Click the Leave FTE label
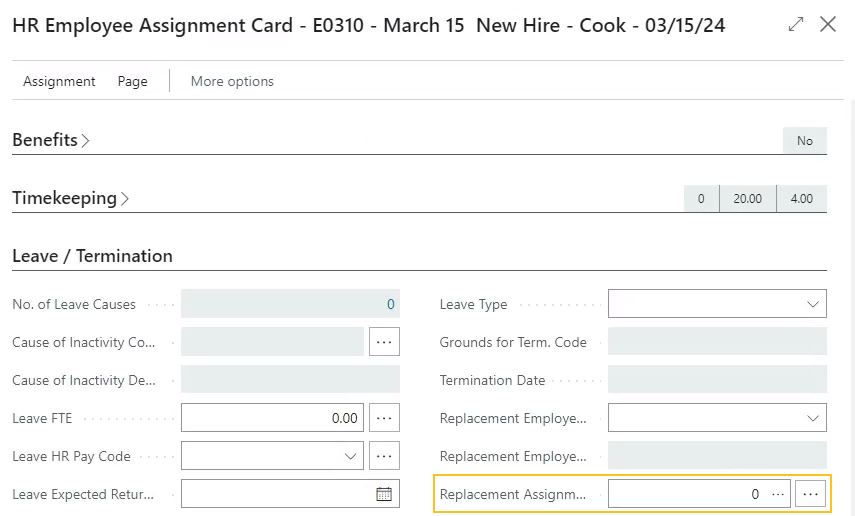 (42, 418)
